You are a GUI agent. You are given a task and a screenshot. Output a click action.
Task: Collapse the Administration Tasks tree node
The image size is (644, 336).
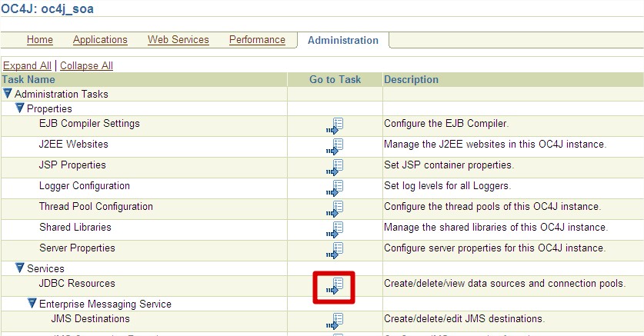pos(8,94)
